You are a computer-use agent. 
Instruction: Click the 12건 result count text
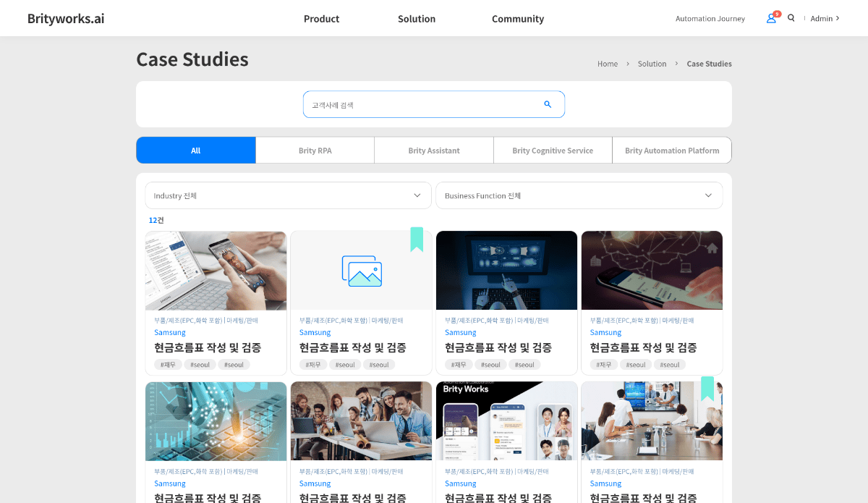(x=156, y=220)
